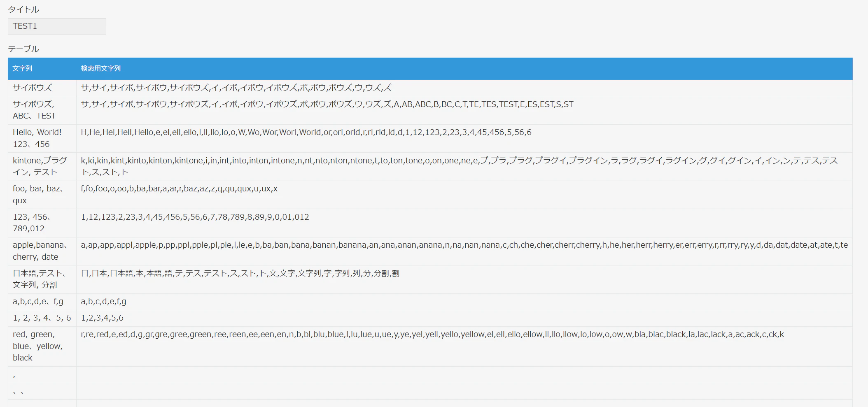Click search text ending with ウズ,ズ
The image size is (868, 407).
pos(236,88)
